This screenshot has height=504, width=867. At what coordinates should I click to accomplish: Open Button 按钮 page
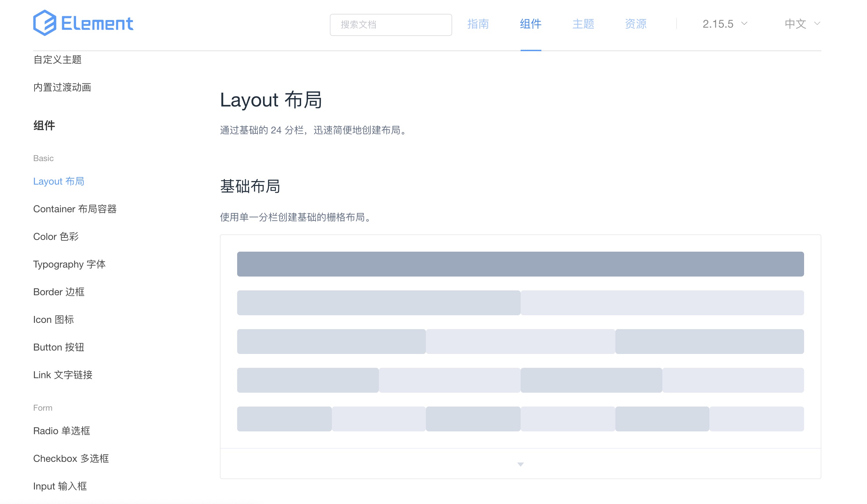[x=59, y=347]
